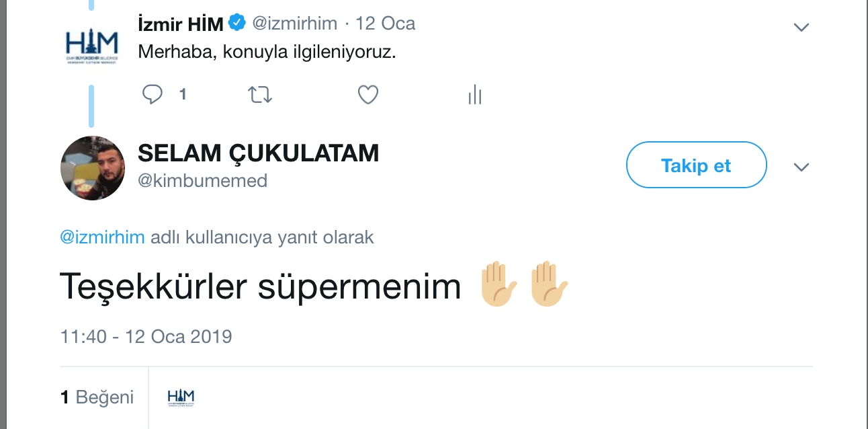This screenshot has height=429, width=868.
Task: Follow user with Takip et button
Action: pos(696,165)
